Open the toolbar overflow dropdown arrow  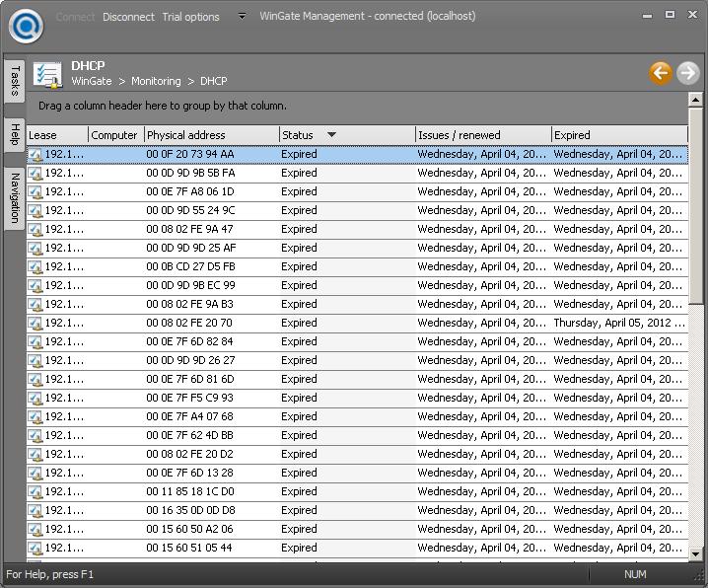point(242,16)
